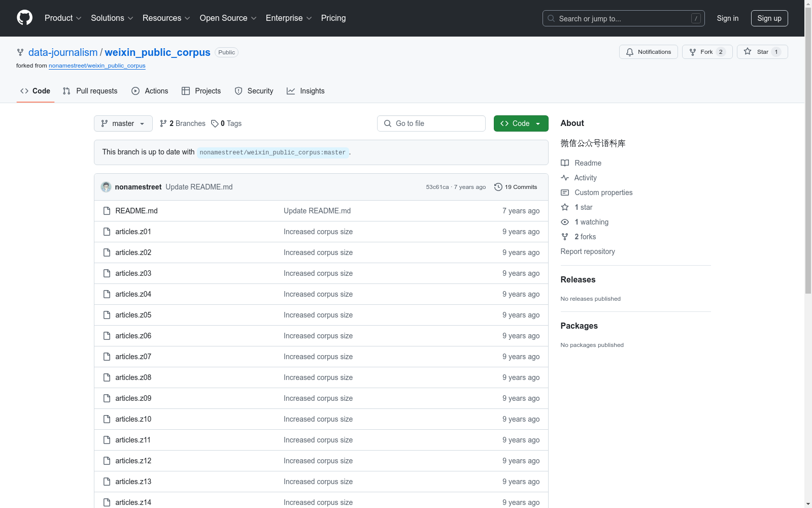Open the articles.z14 file
This screenshot has height=508, width=812.
[133, 502]
